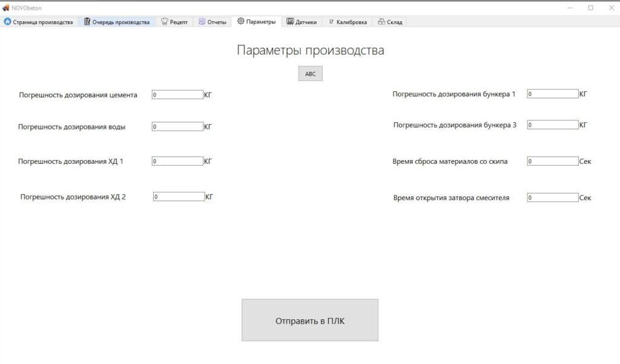
Task: Click the Время сброса материалов со скипа field
Action: [552, 161]
